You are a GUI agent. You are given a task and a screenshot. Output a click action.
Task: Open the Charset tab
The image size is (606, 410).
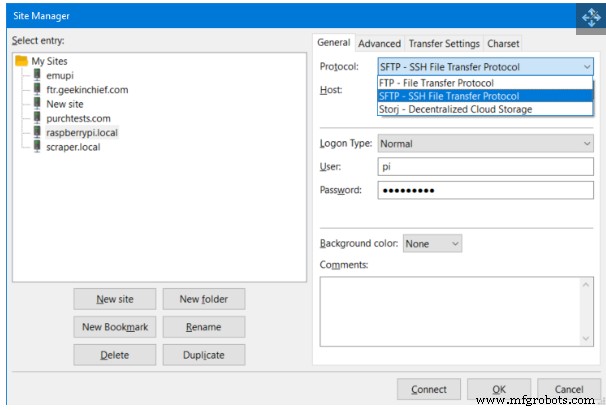[x=503, y=44]
